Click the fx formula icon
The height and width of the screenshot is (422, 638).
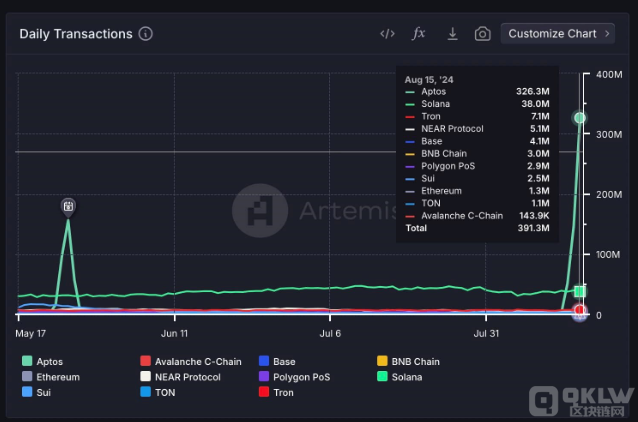(x=419, y=34)
